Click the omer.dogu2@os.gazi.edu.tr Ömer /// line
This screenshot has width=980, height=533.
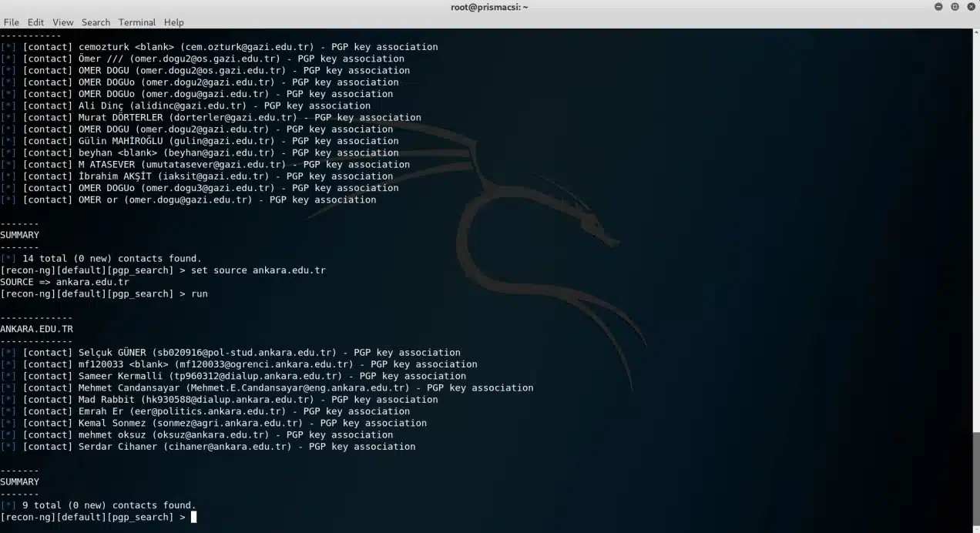pos(202,59)
